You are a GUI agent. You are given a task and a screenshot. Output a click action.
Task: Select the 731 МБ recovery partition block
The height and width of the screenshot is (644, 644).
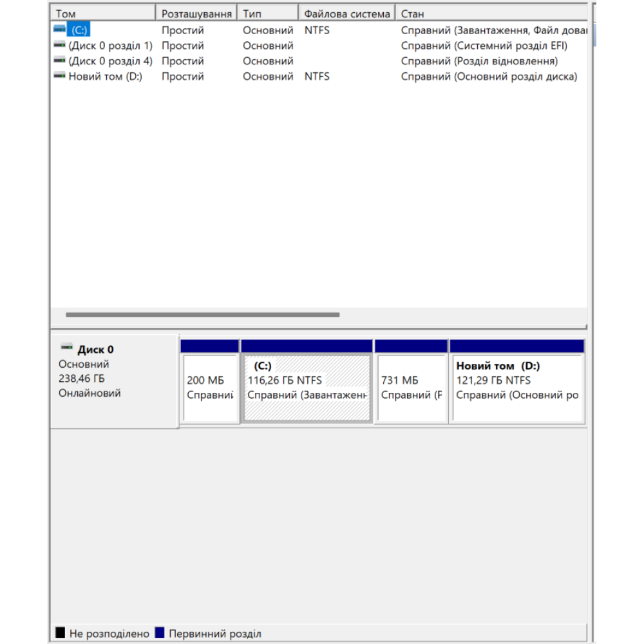[410, 386]
